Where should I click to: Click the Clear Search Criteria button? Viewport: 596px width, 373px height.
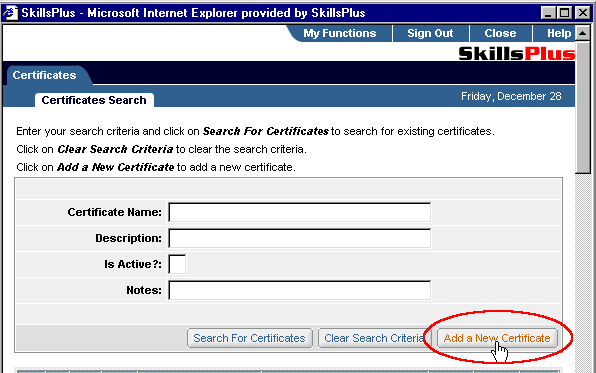pyautogui.click(x=374, y=338)
